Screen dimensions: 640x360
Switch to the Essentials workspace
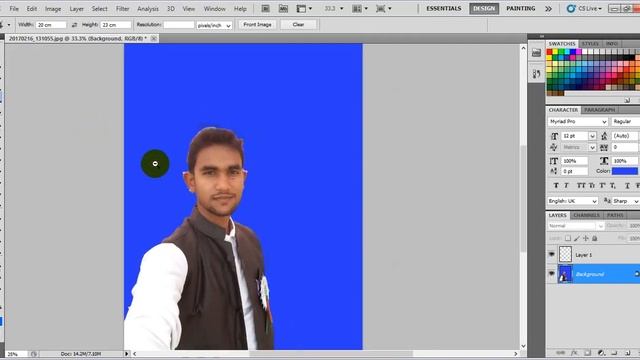pos(444,9)
